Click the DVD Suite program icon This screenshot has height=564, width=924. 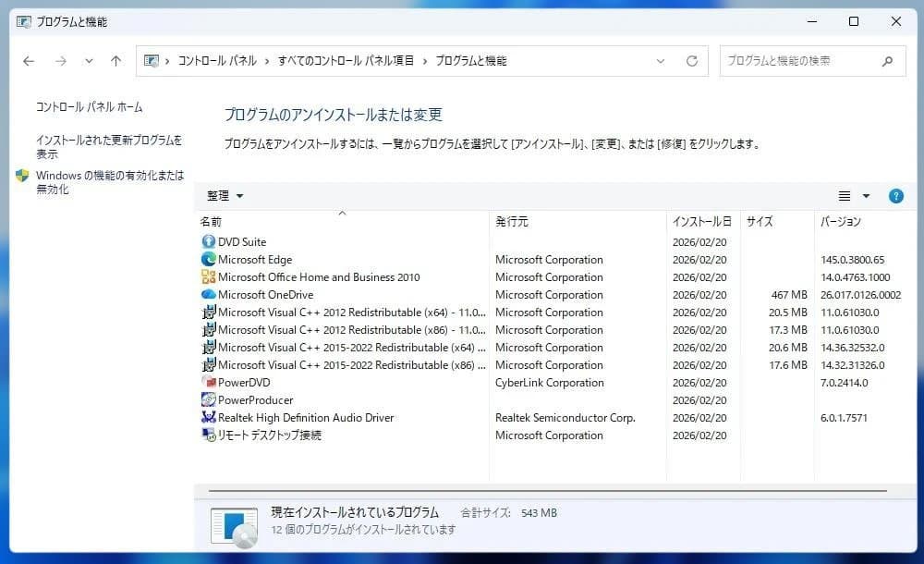click(209, 242)
